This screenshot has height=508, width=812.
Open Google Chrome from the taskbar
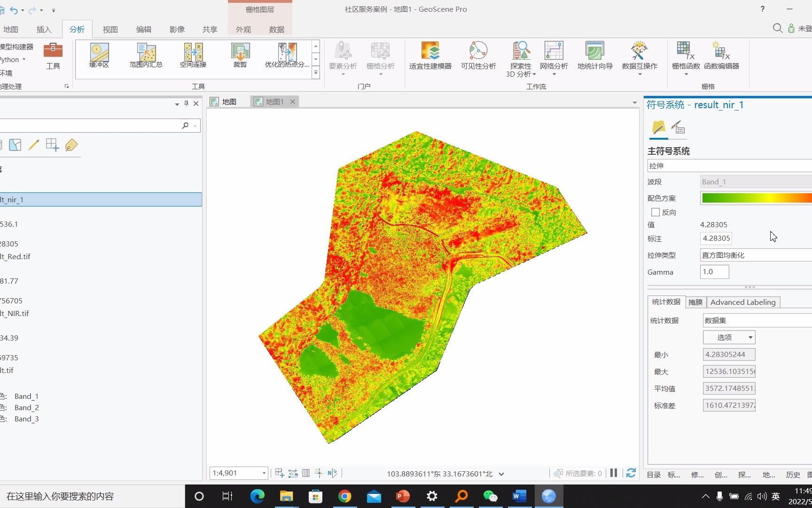coord(345,496)
